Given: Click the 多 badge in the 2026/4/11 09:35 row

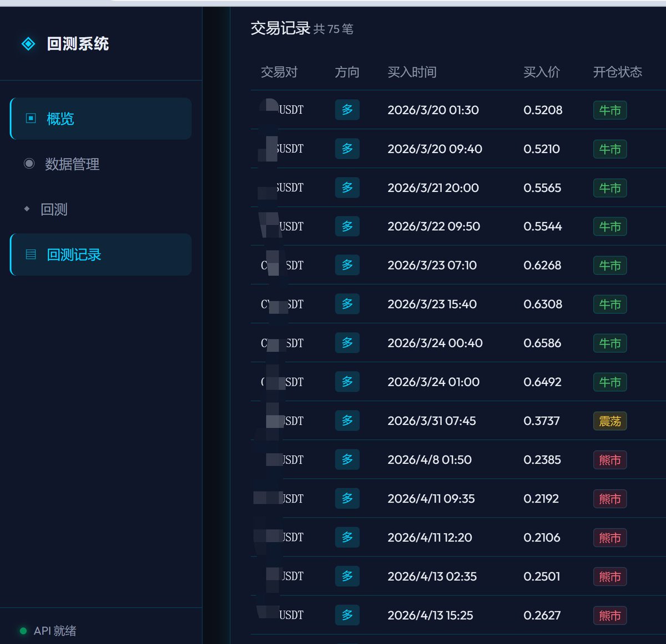Looking at the screenshot, I should coord(347,498).
